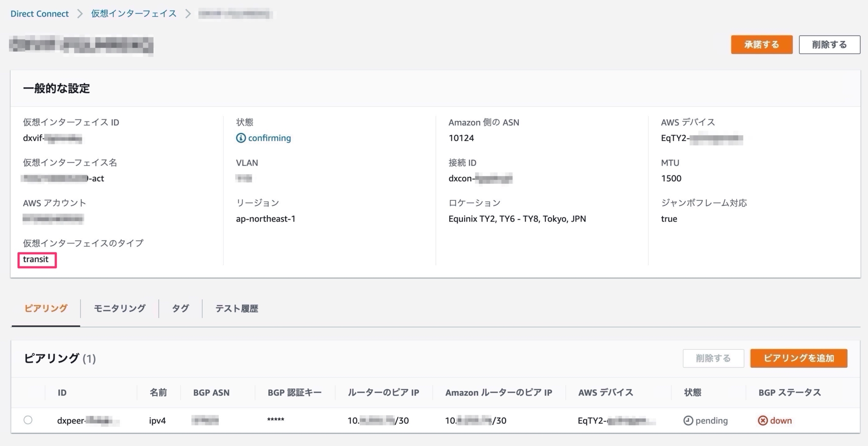
Task: Open the タグ tab
Action: [180, 308]
